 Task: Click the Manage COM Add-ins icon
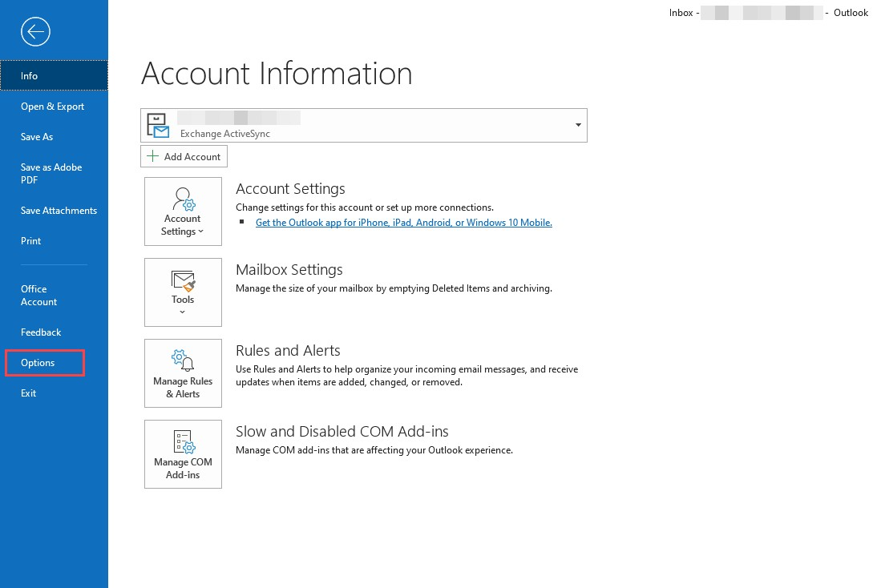pyautogui.click(x=184, y=442)
